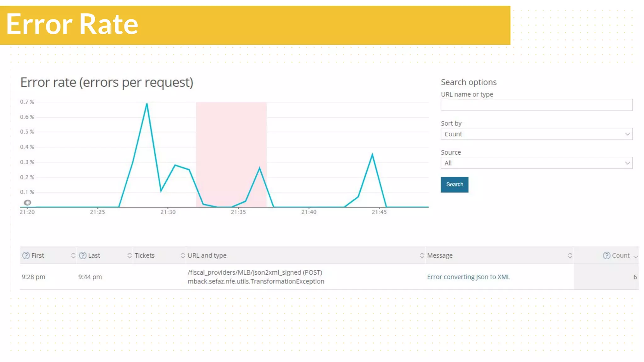
Task: Click the Tickets column header
Action: [x=159, y=255]
